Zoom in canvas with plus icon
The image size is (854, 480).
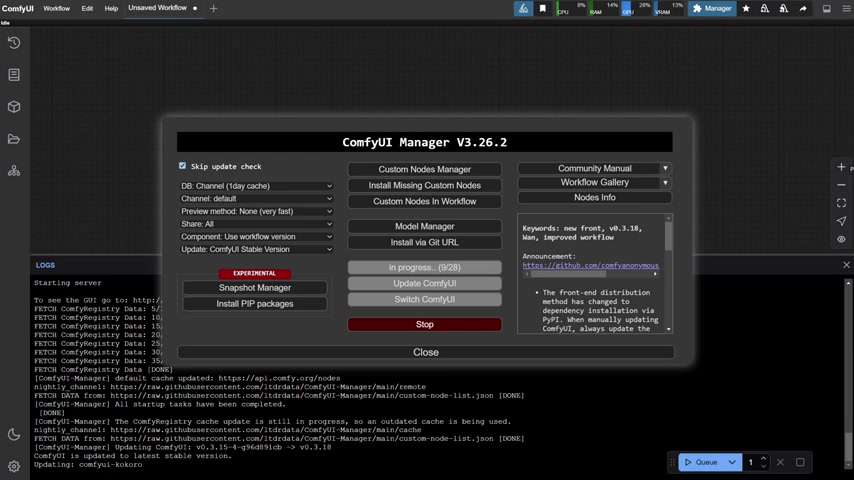(841, 167)
